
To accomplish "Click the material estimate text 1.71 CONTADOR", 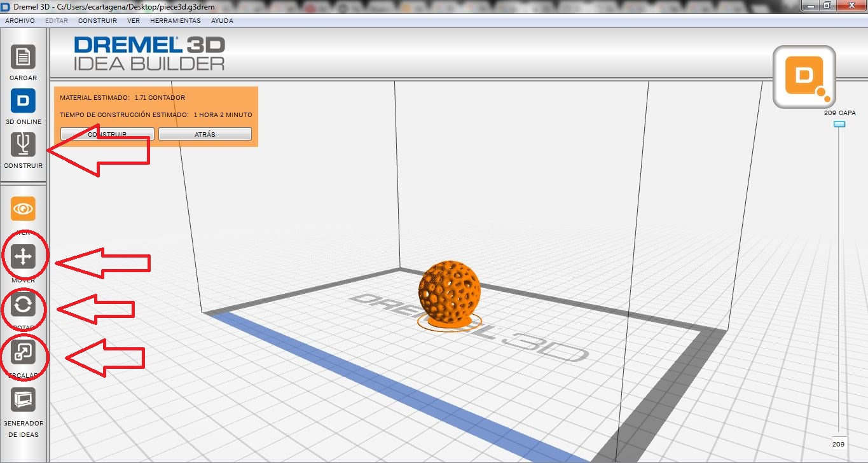I will coord(160,98).
